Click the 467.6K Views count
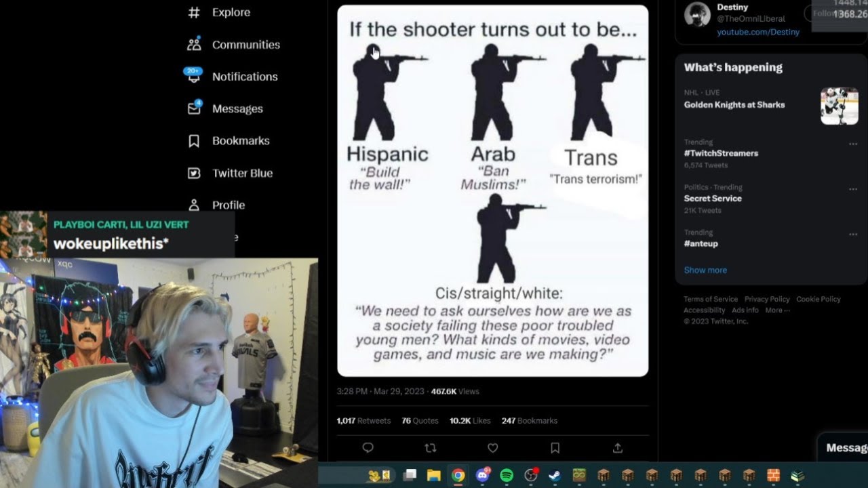Viewport: 868px width, 488px height. [x=455, y=391]
